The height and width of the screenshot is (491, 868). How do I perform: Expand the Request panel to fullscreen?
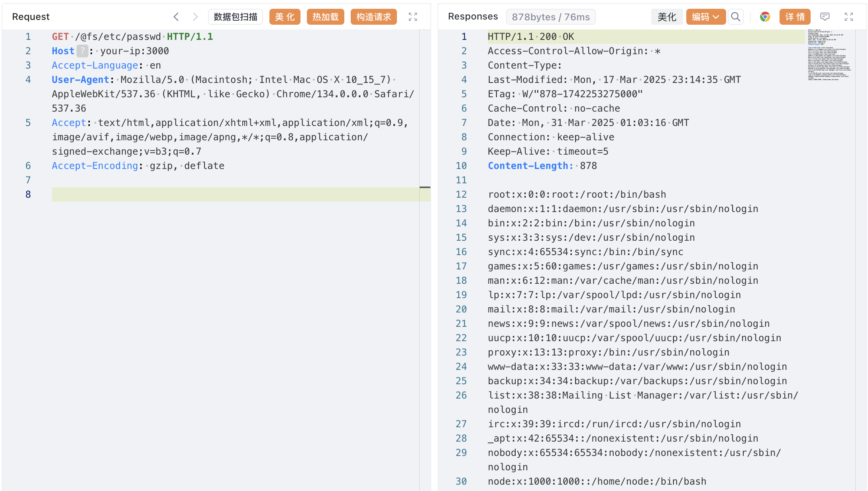click(x=413, y=17)
